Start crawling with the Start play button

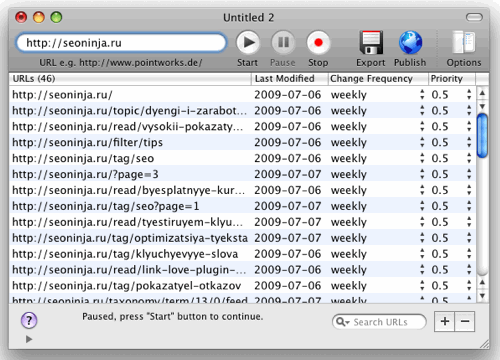pos(248,43)
